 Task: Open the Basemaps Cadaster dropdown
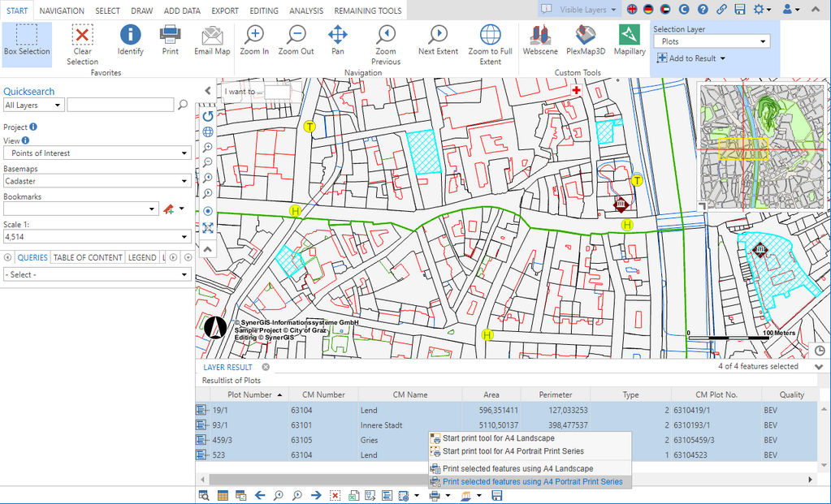(97, 181)
